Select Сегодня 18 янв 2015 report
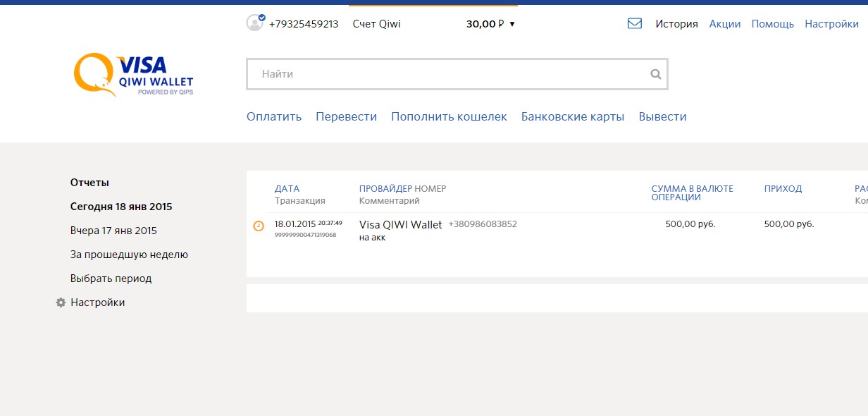This screenshot has height=416, width=868. [x=121, y=207]
